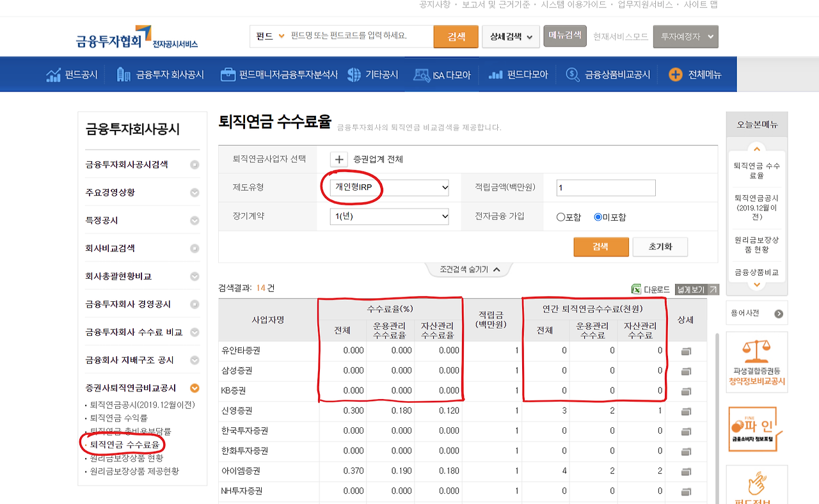Screen dimensions: 819x504
Task: Click the 메뉴검색 button
Action: 565,35
